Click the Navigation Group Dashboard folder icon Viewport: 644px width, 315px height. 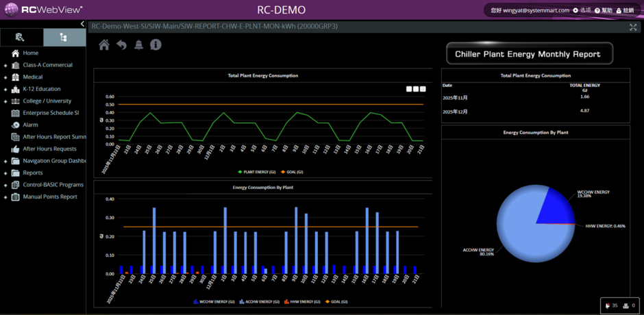16,160
